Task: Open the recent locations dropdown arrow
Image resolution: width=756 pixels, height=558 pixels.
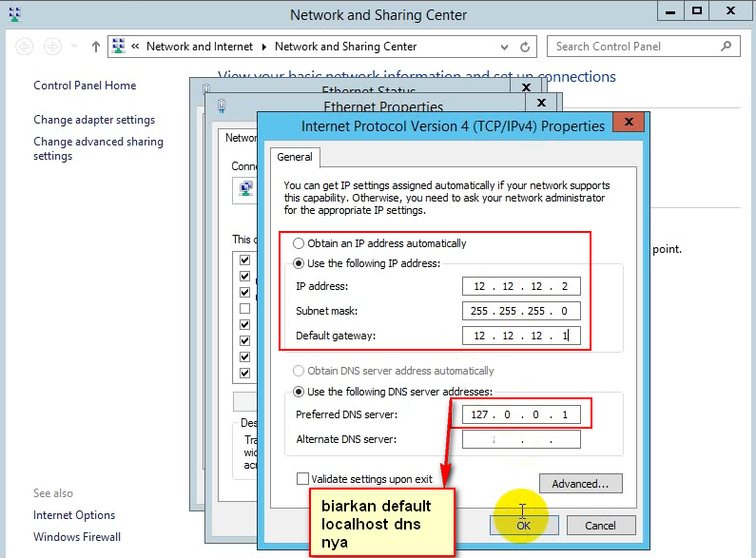Action: [x=74, y=47]
